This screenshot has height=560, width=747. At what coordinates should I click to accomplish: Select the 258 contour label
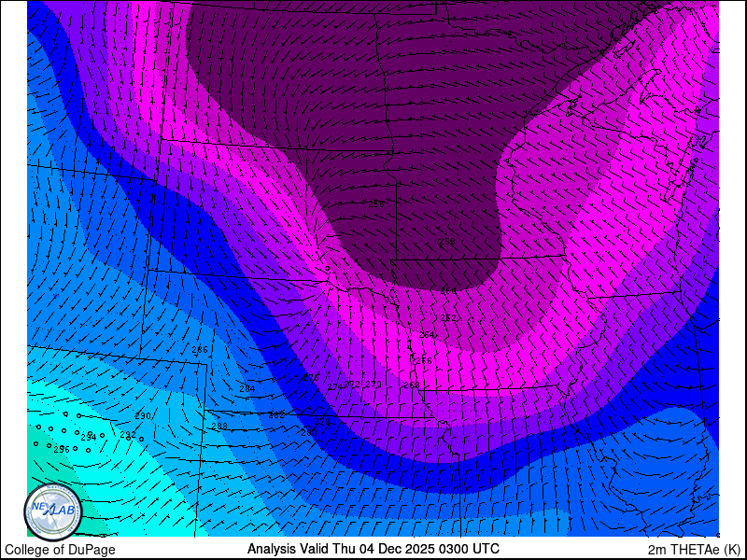[x=447, y=242]
